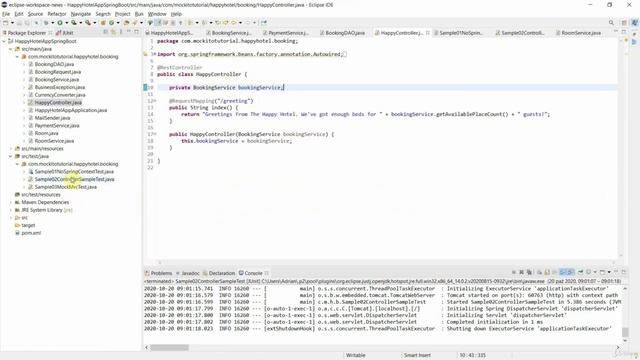Click Collapse All in Package Explorer

point(105,32)
